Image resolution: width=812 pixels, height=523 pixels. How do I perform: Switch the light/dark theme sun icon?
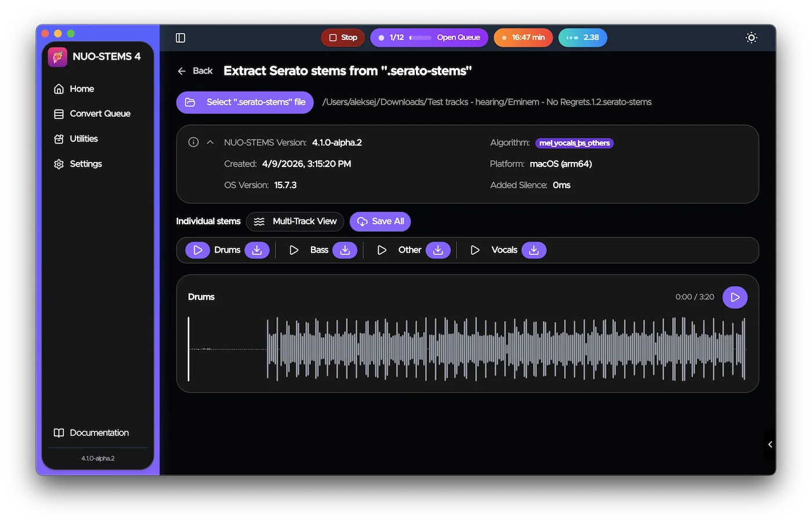click(751, 38)
